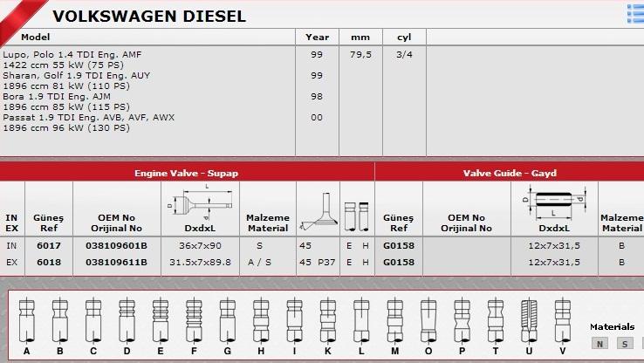This screenshot has height=363, width=644.
Task: Pick valve groove type P icon
Action: point(462,321)
